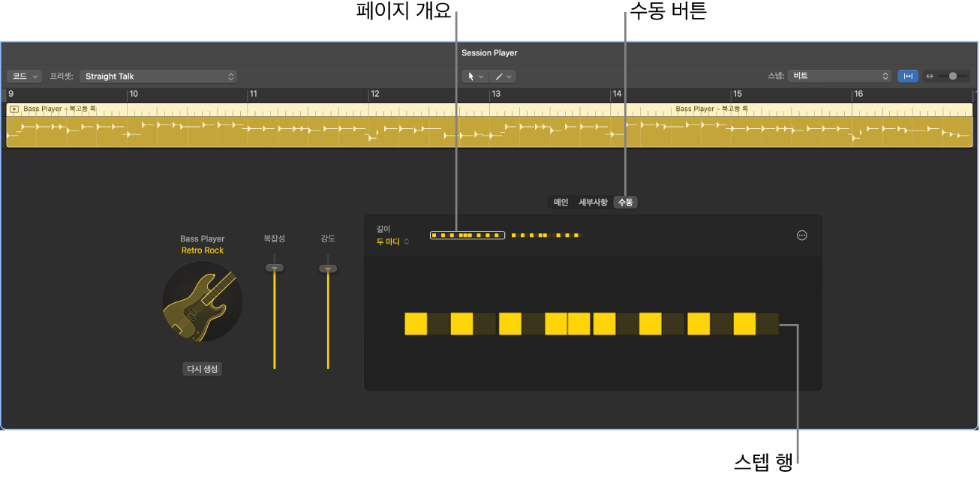Click bar 10 on the ruler
The image size is (980, 483).
tap(133, 94)
